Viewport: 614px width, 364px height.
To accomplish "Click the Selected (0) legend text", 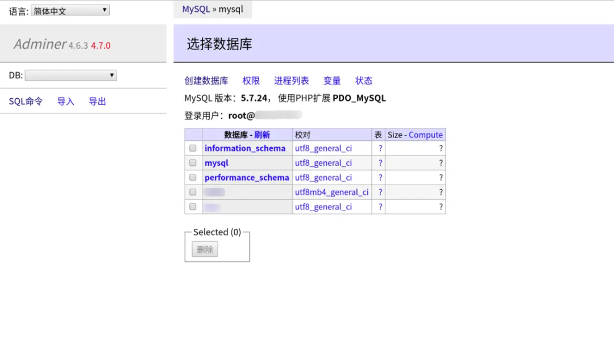I will coord(217,232).
